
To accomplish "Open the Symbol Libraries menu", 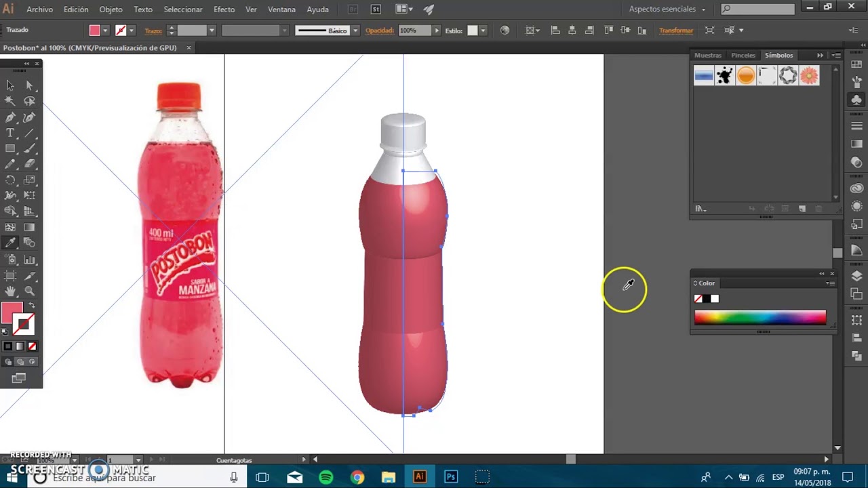I will tap(700, 209).
